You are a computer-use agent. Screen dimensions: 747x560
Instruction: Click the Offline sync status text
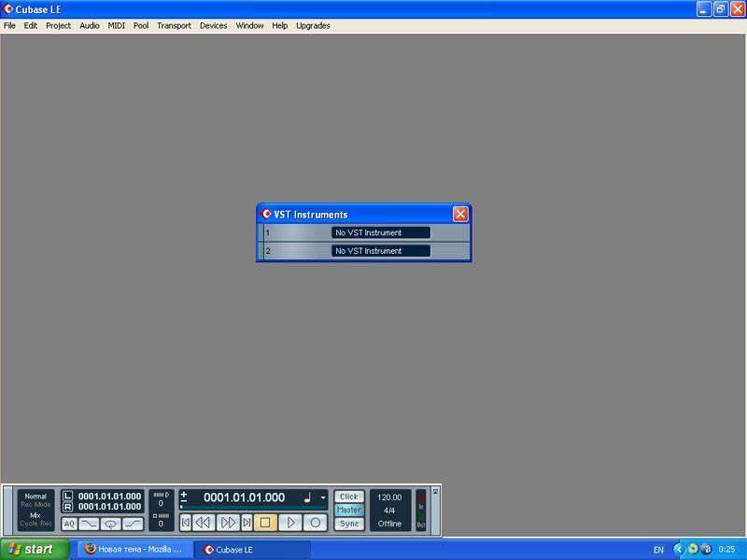tap(389, 524)
